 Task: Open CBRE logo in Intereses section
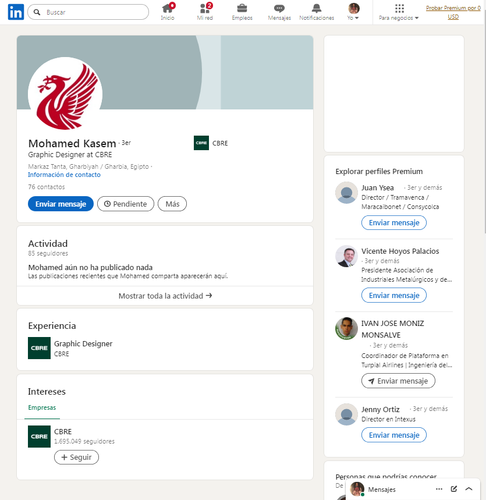(x=39, y=436)
